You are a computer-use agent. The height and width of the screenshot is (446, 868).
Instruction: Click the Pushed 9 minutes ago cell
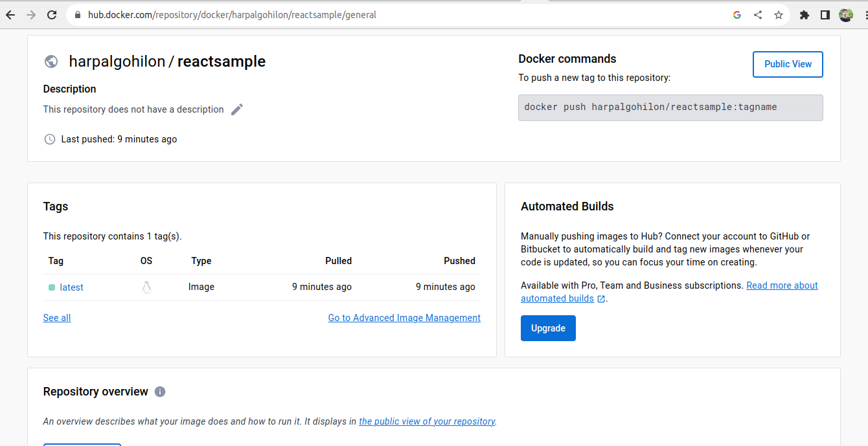pos(446,287)
